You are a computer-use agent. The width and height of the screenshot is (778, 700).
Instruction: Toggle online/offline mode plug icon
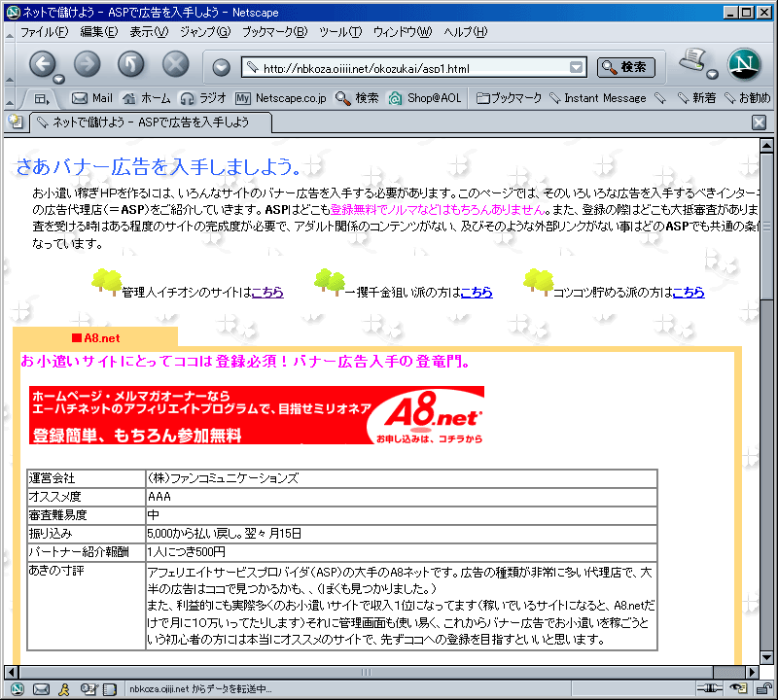click(x=710, y=688)
